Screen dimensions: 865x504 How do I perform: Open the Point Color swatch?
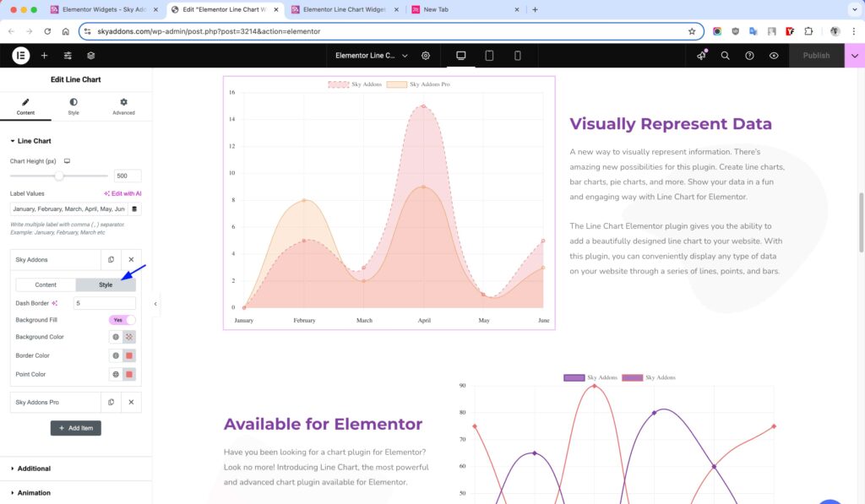pos(129,375)
